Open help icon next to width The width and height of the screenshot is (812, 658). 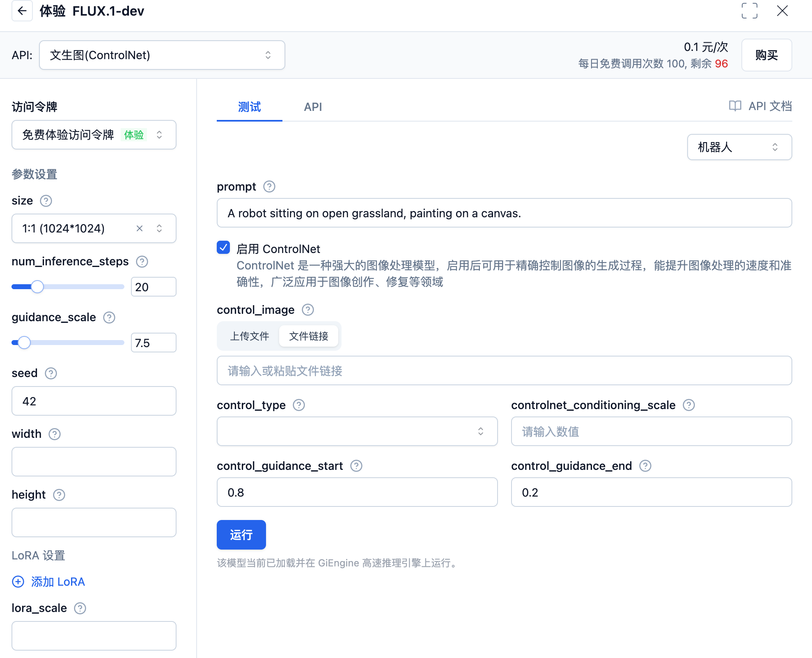pyautogui.click(x=55, y=434)
